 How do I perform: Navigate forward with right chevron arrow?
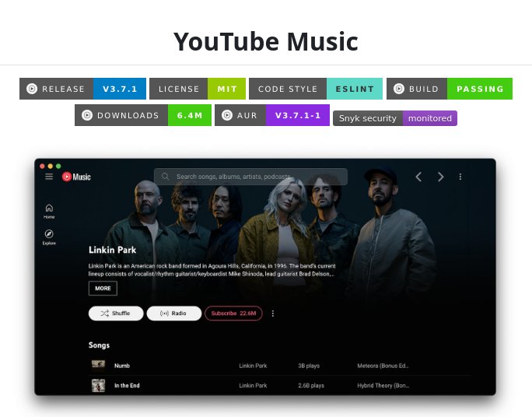click(x=440, y=177)
